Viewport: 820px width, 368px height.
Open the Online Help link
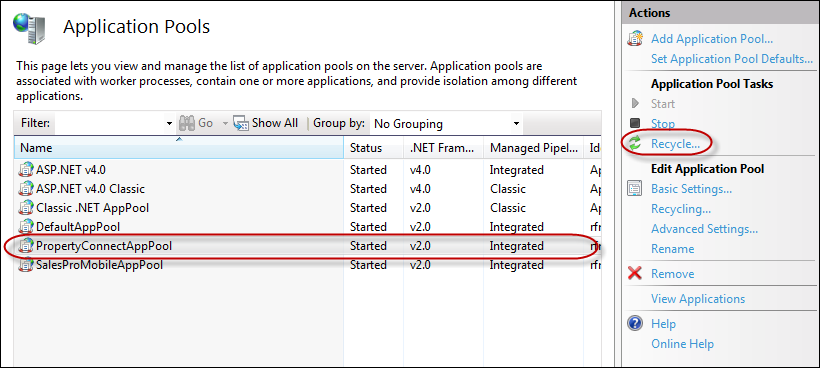point(682,344)
